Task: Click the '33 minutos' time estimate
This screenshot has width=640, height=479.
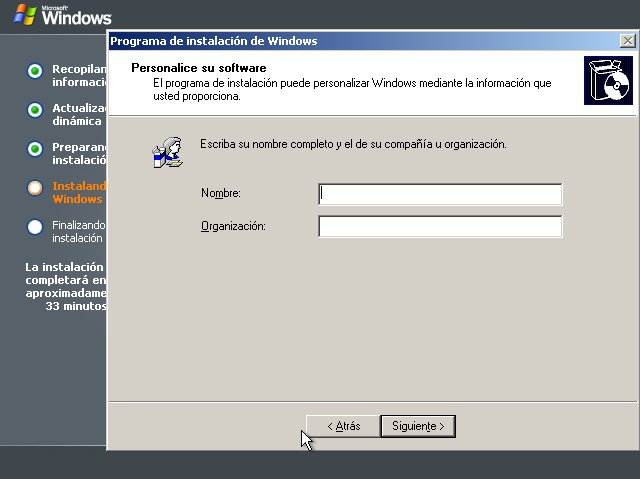Action: (76, 306)
